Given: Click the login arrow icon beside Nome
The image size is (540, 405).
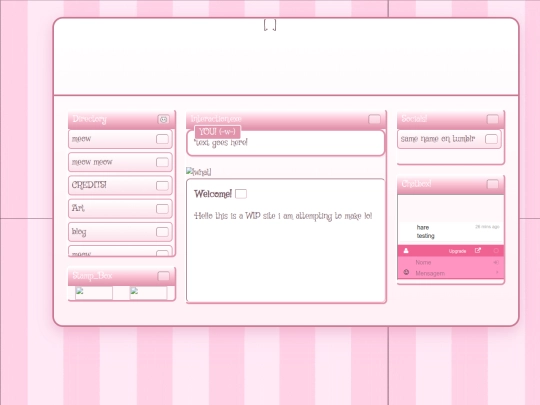Looking at the screenshot, I should (x=496, y=262).
